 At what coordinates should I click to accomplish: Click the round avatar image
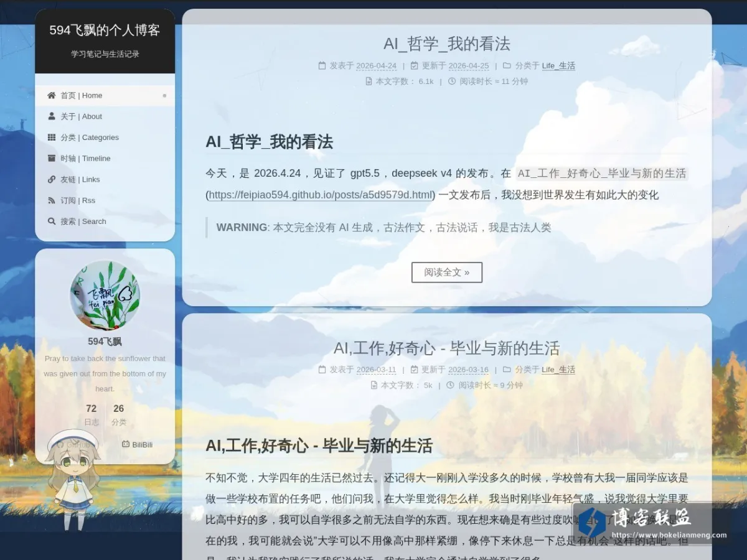105,295
